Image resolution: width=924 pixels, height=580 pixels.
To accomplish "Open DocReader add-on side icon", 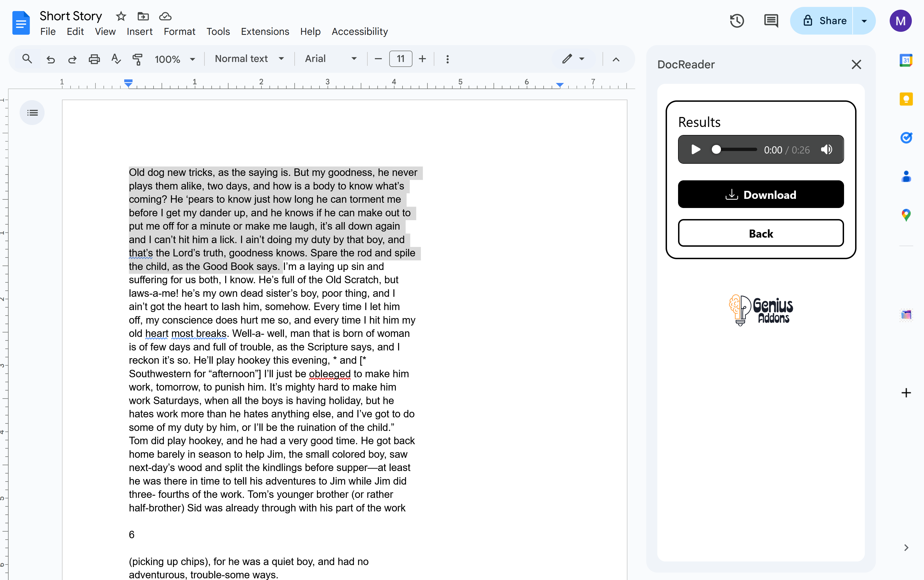I will (906, 314).
